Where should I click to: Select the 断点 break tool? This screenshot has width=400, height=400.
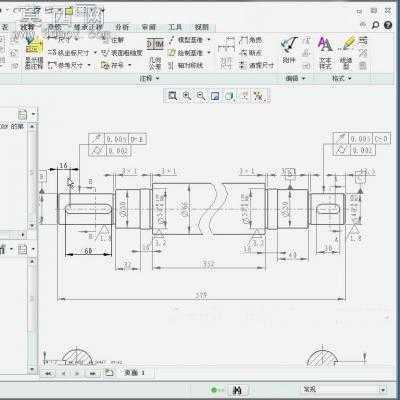251,53
